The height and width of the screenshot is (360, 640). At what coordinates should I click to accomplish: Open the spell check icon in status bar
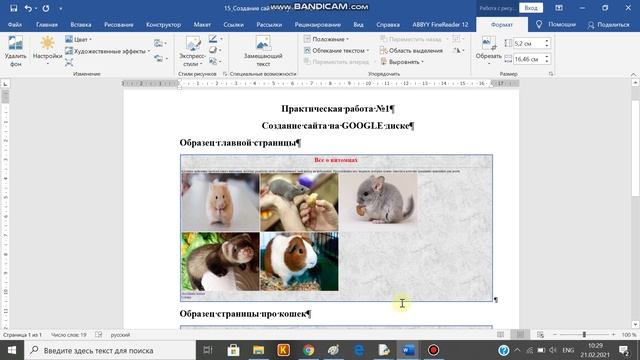coord(98,335)
